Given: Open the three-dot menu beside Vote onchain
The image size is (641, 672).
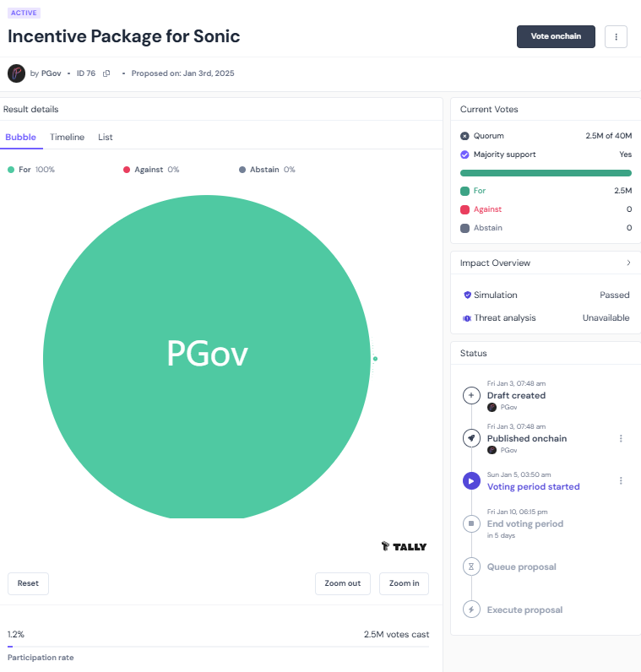Looking at the screenshot, I should coord(616,37).
